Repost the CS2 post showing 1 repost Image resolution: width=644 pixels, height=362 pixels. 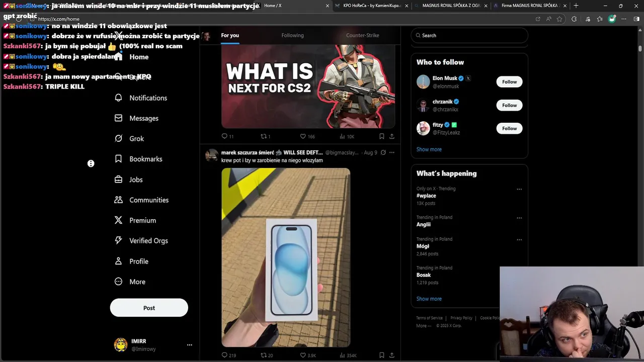click(x=265, y=136)
